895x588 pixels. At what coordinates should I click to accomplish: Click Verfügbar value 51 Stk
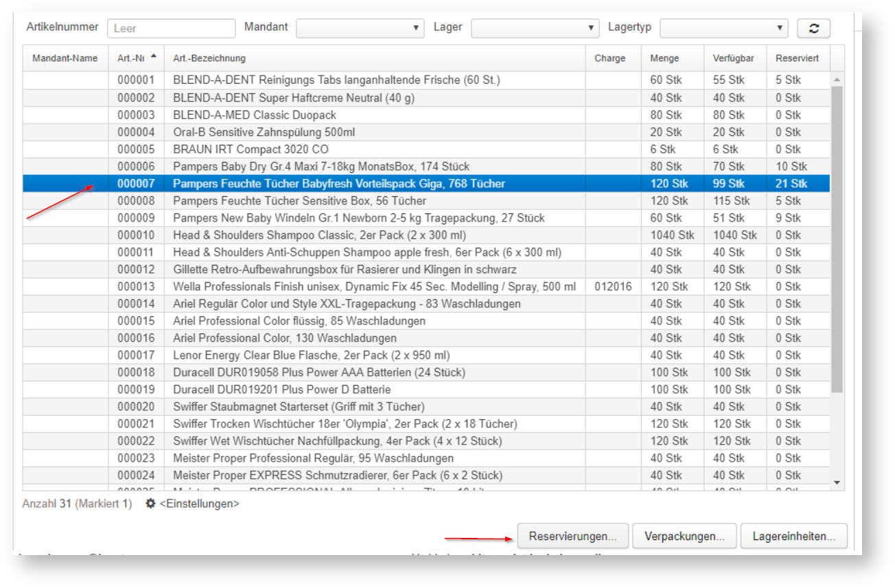click(x=729, y=217)
